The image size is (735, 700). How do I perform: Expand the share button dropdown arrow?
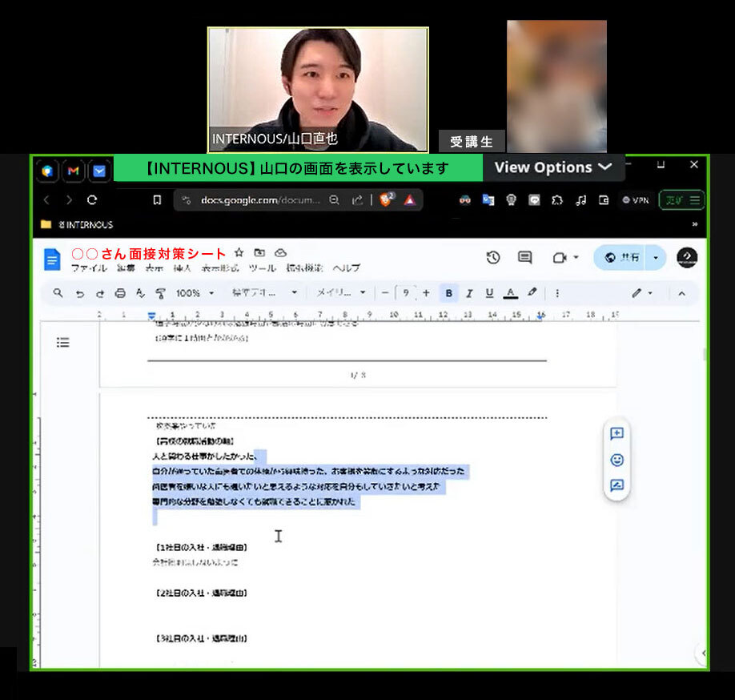click(x=655, y=257)
